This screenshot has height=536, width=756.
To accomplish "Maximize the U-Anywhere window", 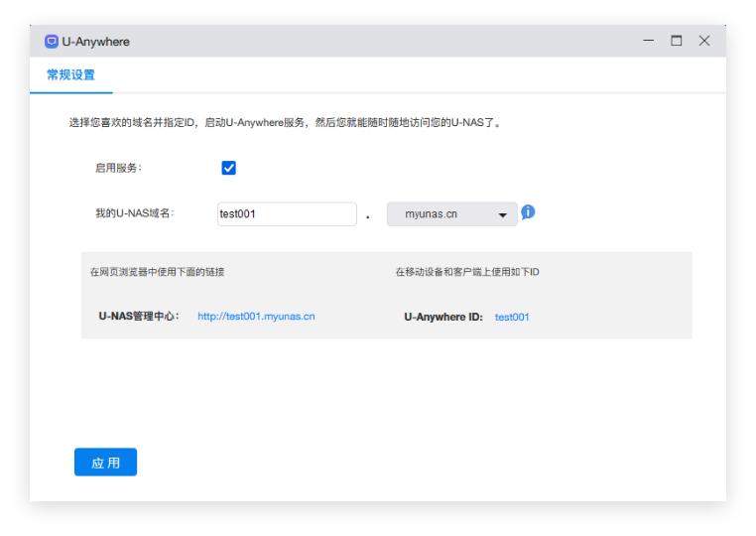I will [677, 42].
